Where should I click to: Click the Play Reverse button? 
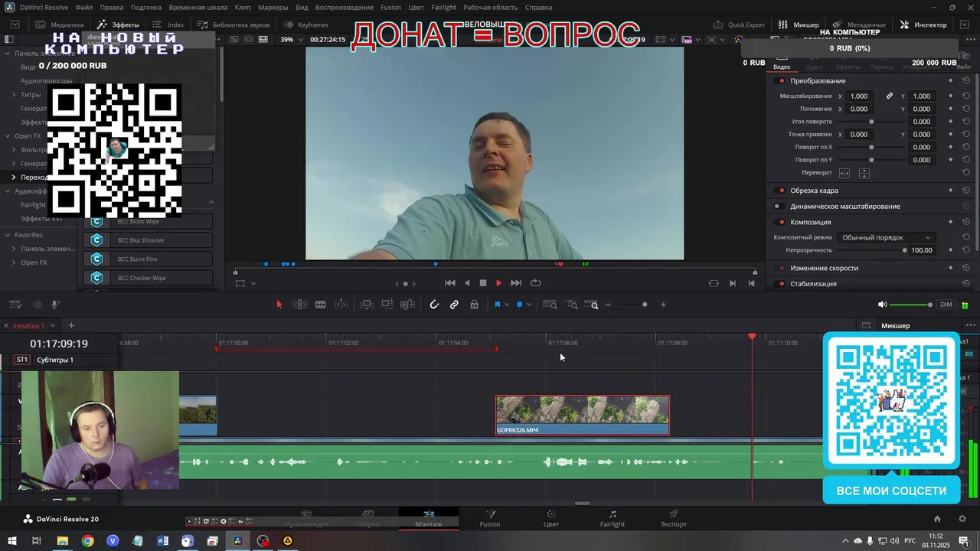pyautogui.click(x=467, y=283)
